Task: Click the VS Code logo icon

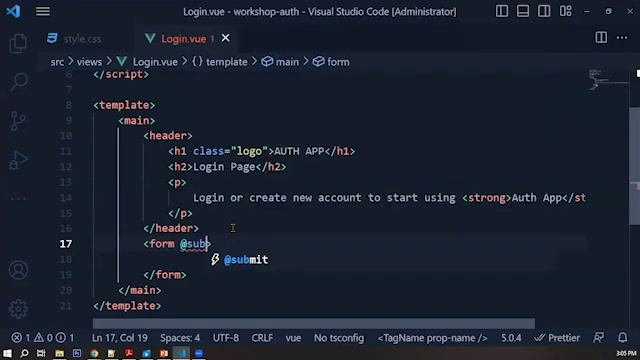Action: [13, 11]
